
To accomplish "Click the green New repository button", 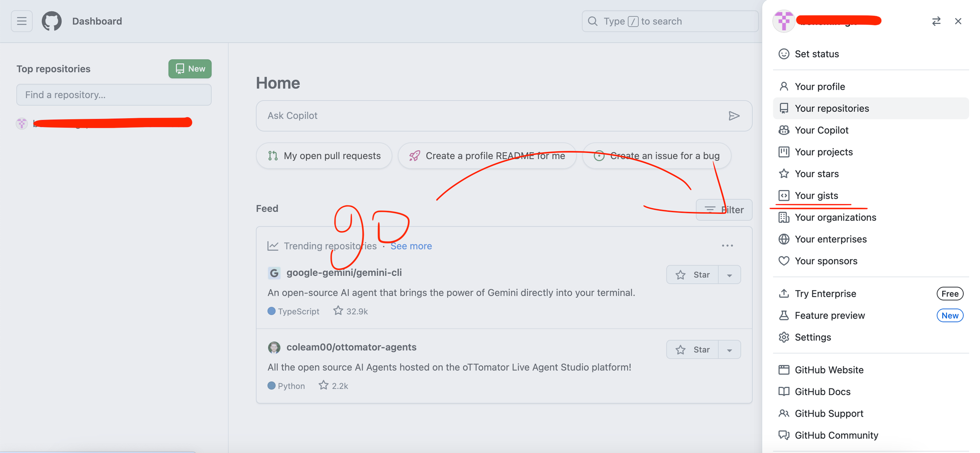I will [x=190, y=68].
